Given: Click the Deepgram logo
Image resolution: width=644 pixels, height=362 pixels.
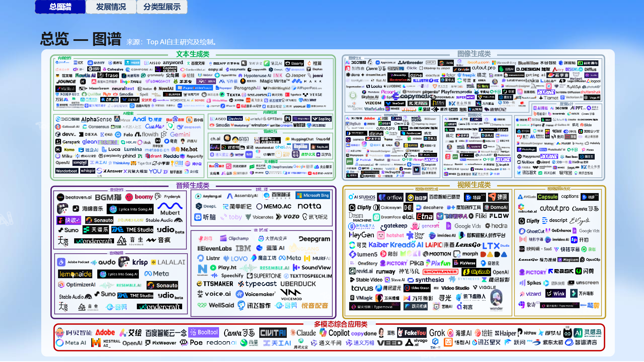Looking at the screenshot, I should tap(314, 239).
